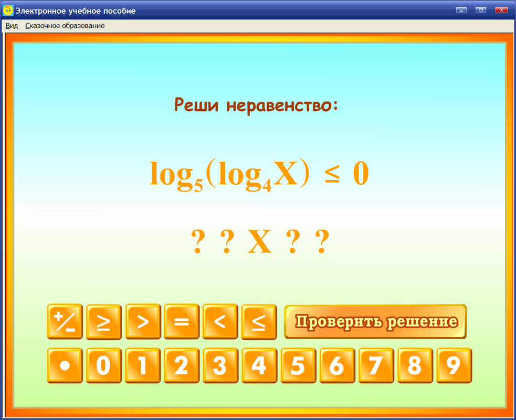Select the < comparison sign key
Screen dimensions: 516x420
tap(220, 322)
